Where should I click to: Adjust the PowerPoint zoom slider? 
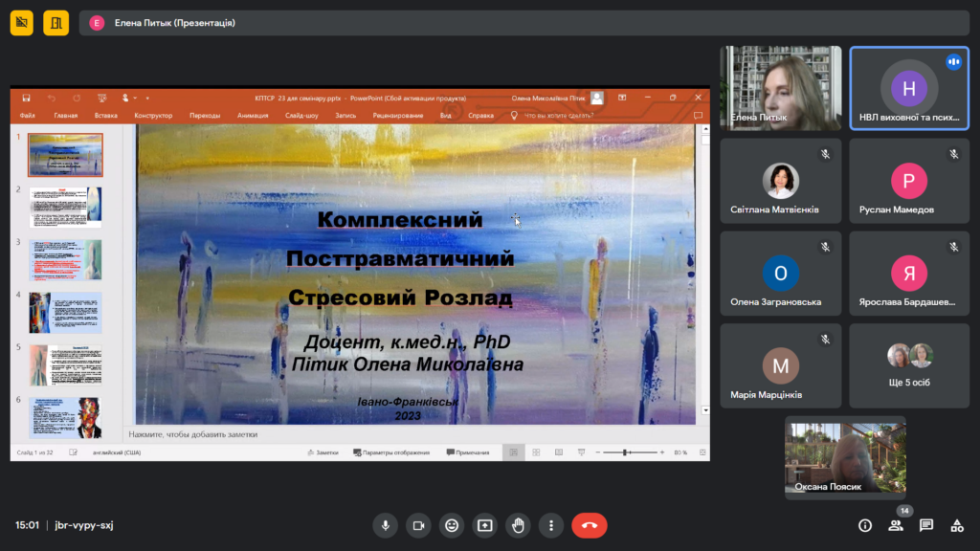coord(627,452)
